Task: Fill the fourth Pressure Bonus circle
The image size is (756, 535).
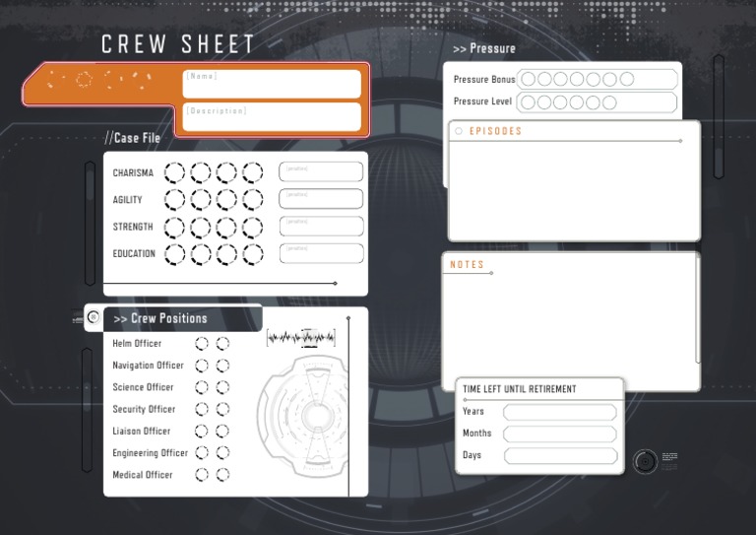Action: (577, 79)
